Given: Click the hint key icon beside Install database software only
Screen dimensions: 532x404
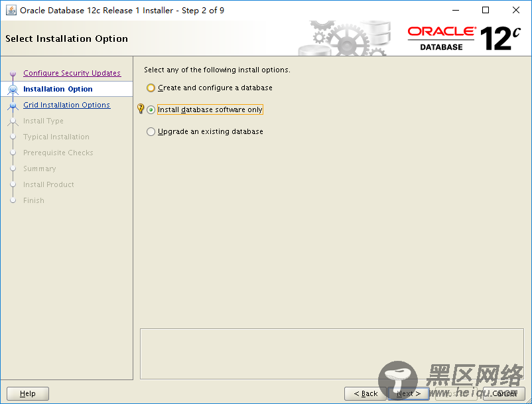Looking at the screenshot, I should [141, 109].
